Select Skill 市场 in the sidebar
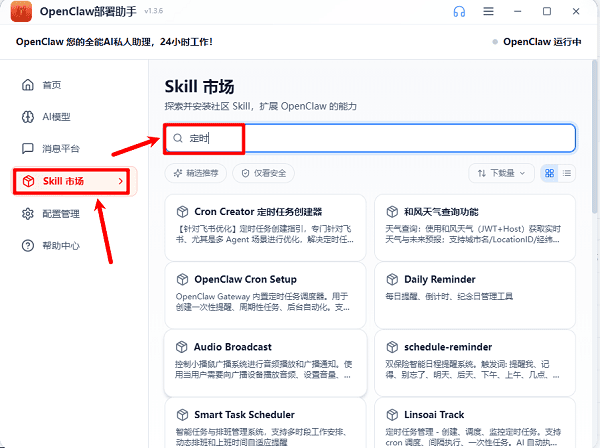 (x=75, y=181)
